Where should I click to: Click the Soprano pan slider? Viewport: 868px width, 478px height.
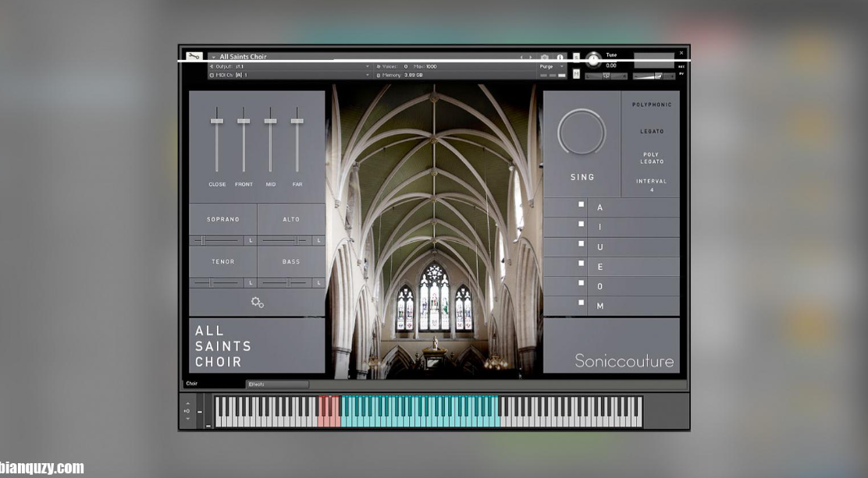coord(216,240)
